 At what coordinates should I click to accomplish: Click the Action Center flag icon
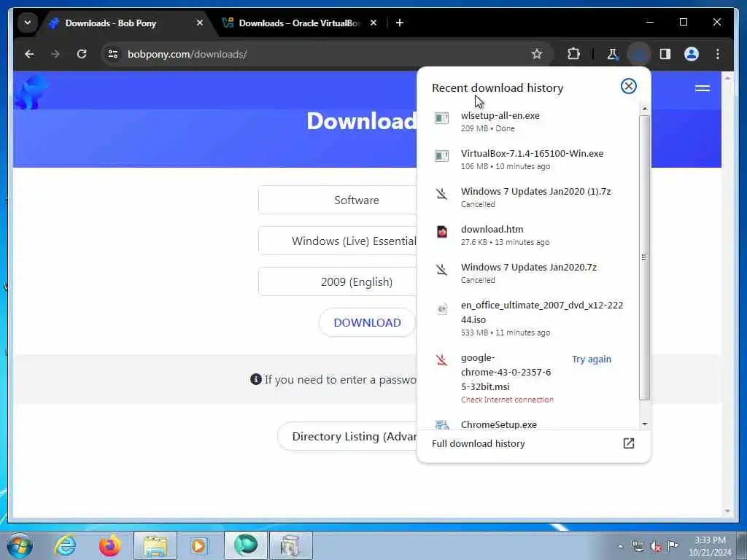673,545
